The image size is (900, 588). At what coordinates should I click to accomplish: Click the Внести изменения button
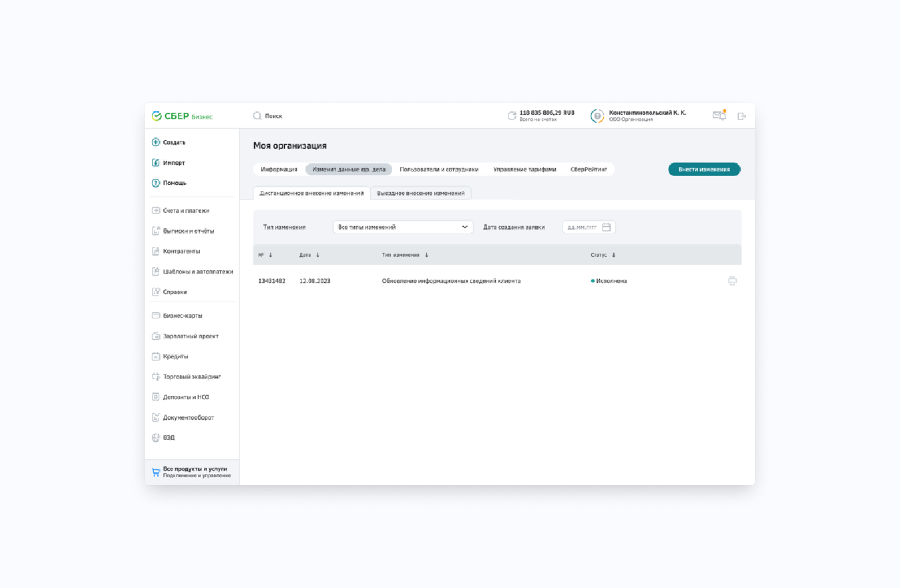704,169
